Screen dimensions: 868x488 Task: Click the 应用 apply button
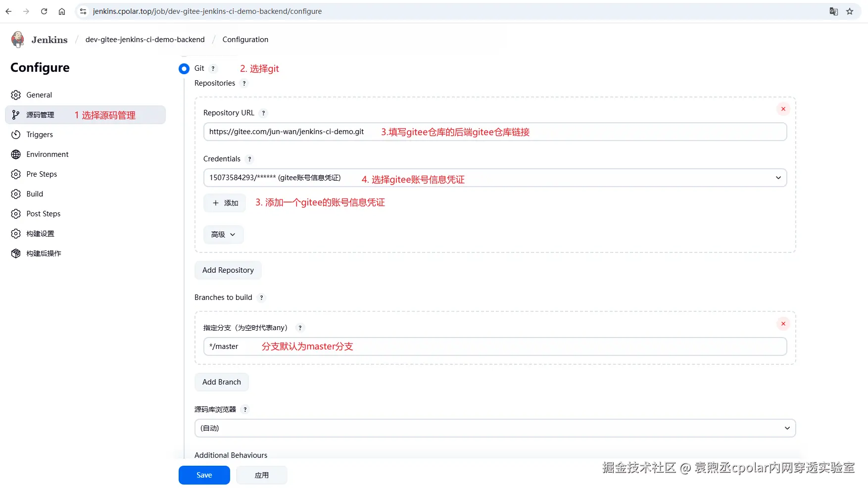262,475
